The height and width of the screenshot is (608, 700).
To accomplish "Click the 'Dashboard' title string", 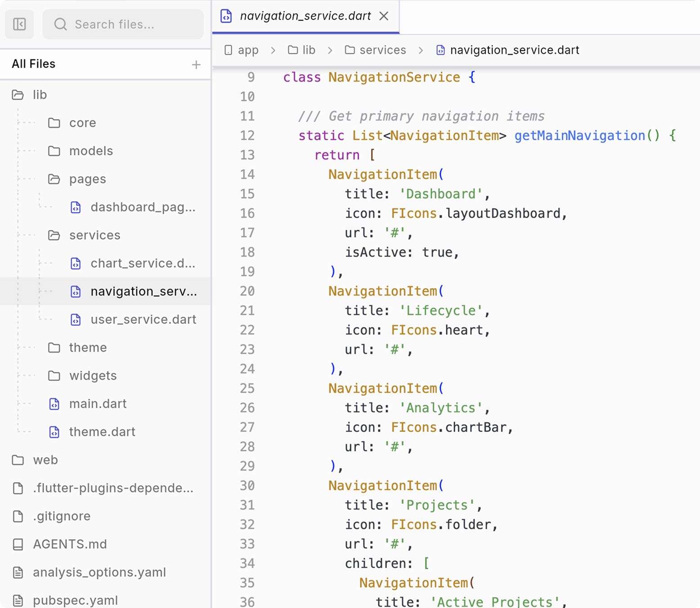I will click(441, 194).
